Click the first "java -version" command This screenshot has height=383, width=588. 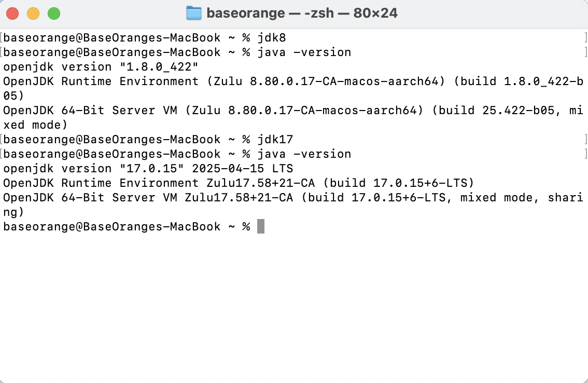[304, 52]
